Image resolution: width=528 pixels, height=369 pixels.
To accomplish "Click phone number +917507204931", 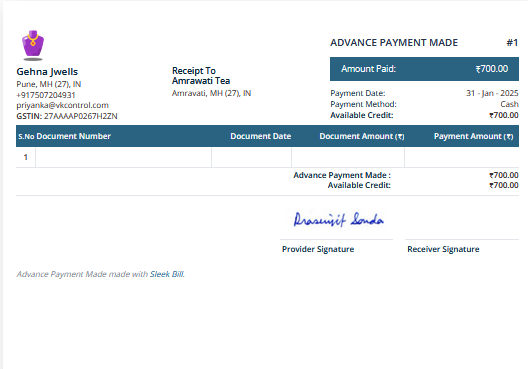I will tap(46, 95).
